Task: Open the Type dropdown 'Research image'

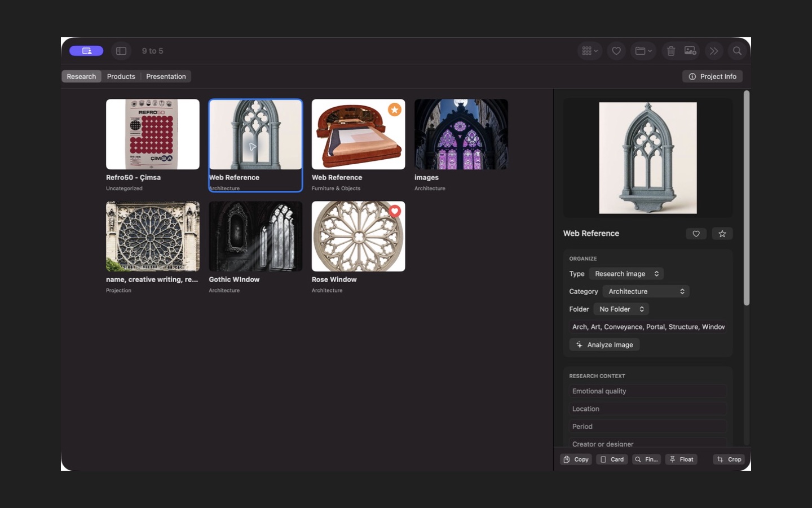Action: [626, 274]
